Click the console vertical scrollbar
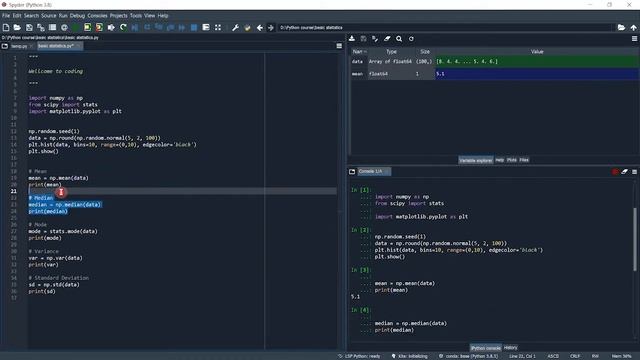640x360 pixels. coord(635,239)
